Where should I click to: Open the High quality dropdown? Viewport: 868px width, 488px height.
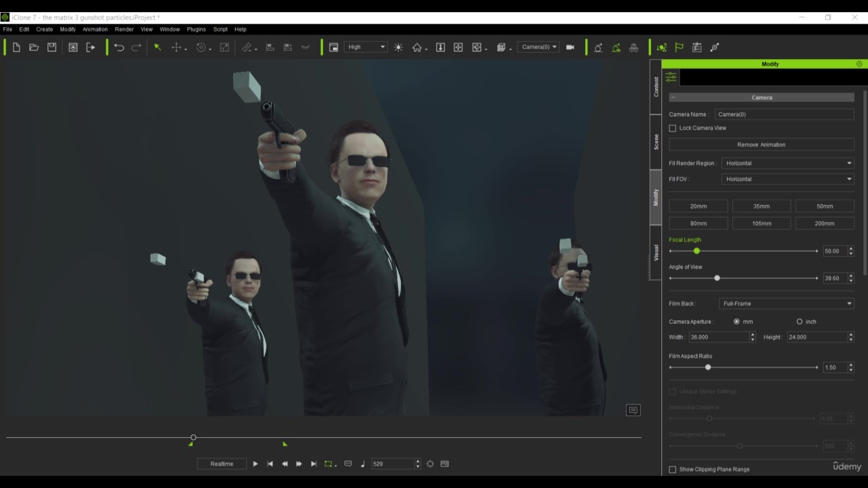point(366,47)
